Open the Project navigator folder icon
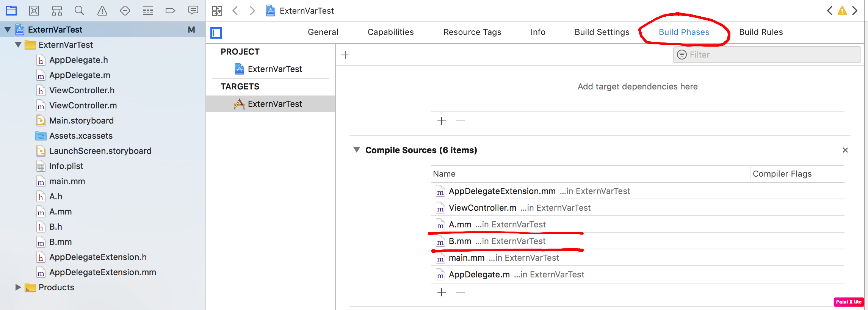 [11, 11]
